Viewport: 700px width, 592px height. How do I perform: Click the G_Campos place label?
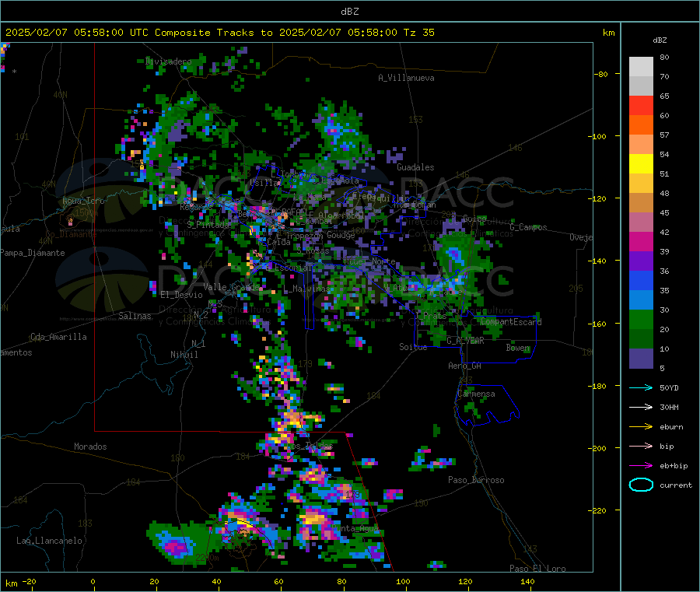pos(528,227)
